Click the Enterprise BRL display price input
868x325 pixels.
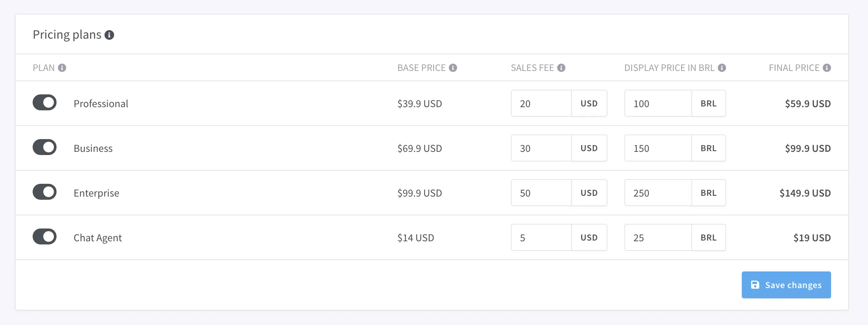(658, 193)
